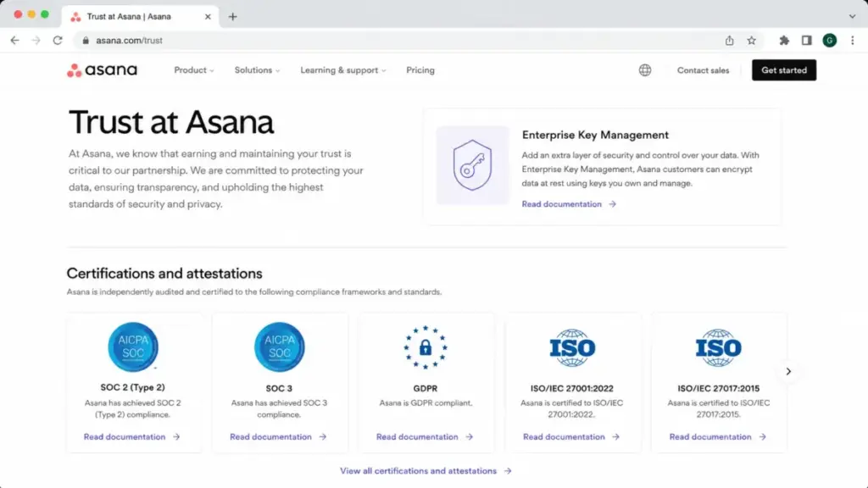Click the SOC 2 (Type 2) AICPA badge
The width and height of the screenshot is (868, 488).
click(x=133, y=347)
